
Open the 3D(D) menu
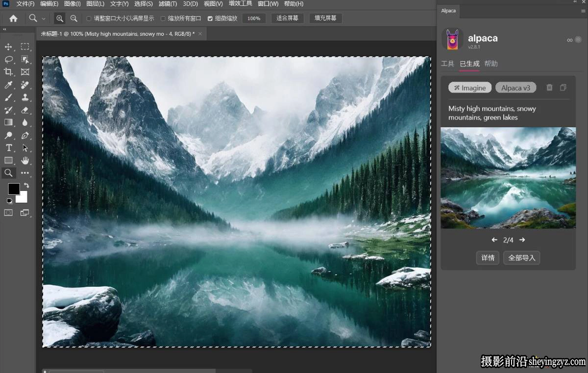coord(190,4)
